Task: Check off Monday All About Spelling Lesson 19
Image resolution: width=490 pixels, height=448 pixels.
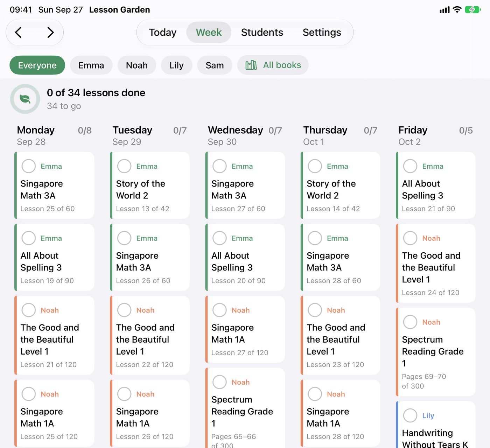Action: click(29, 238)
